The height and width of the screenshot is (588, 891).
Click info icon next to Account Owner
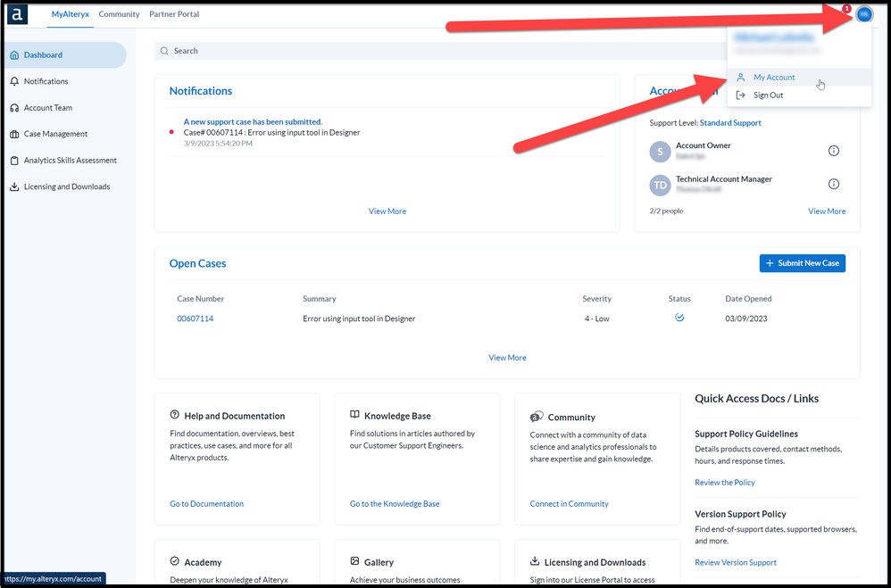point(834,151)
